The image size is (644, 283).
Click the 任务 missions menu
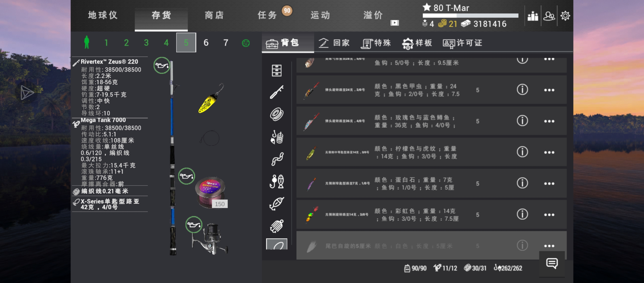tap(267, 15)
